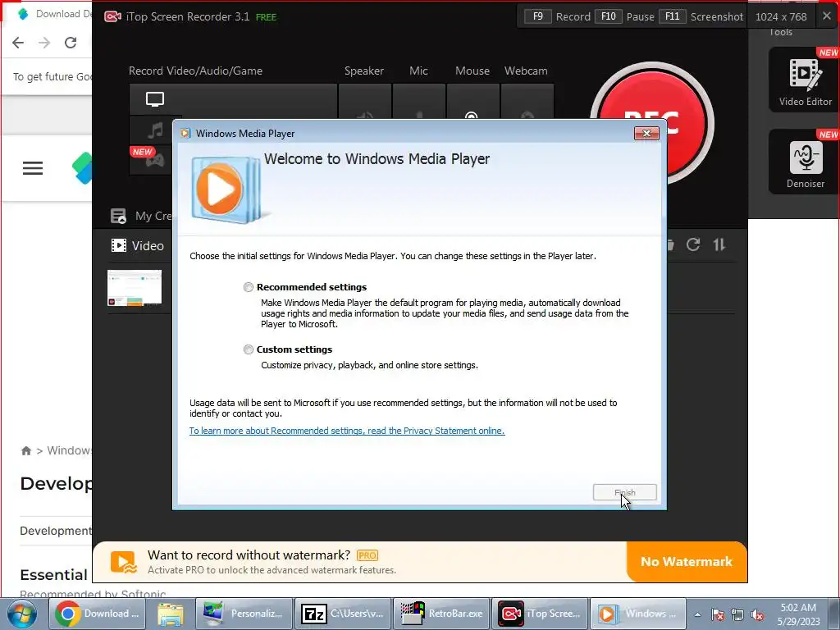
Task: Open the Denoiser tool
Action: [x=804, y=162]
